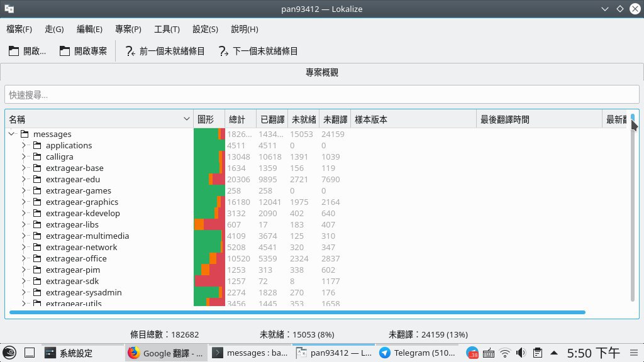Open the 檔案(F) menu
The width and height of the screenshot is (644, 362).
19,29
